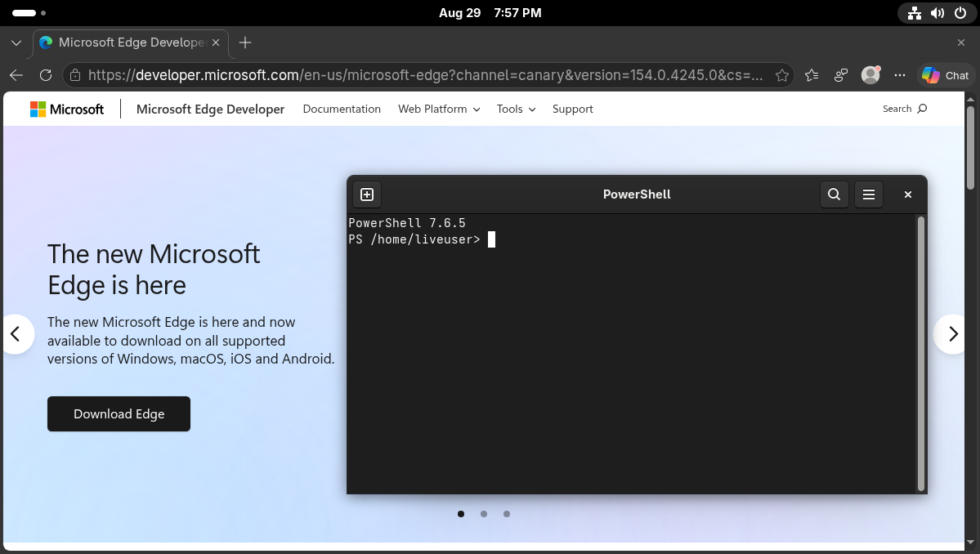Viewport: 980px width, 554px height.
Task: Open the Edge profile avatar
Action: click(870, 75)
